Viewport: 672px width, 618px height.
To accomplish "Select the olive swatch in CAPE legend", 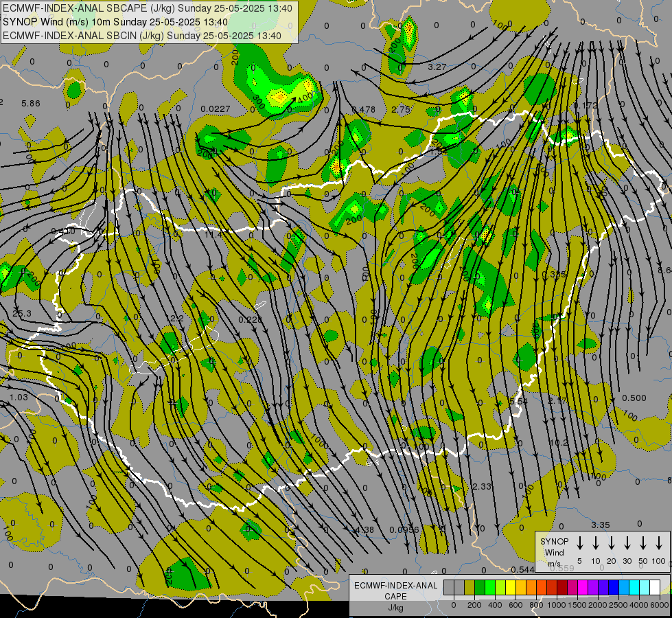I will pyautogui.click(x=470, y=588).
